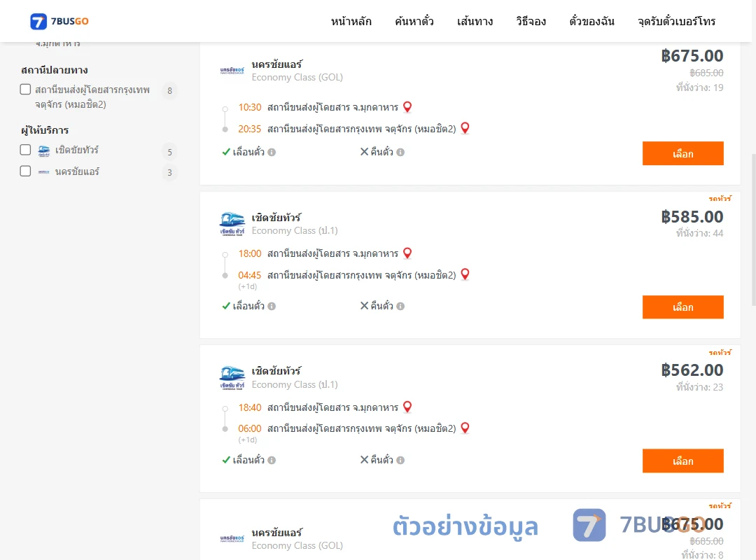Click ที่นั่งว่าง: 44 seat count
The height and width of the screenshot is (560, 756).
[x=699, y=234]
